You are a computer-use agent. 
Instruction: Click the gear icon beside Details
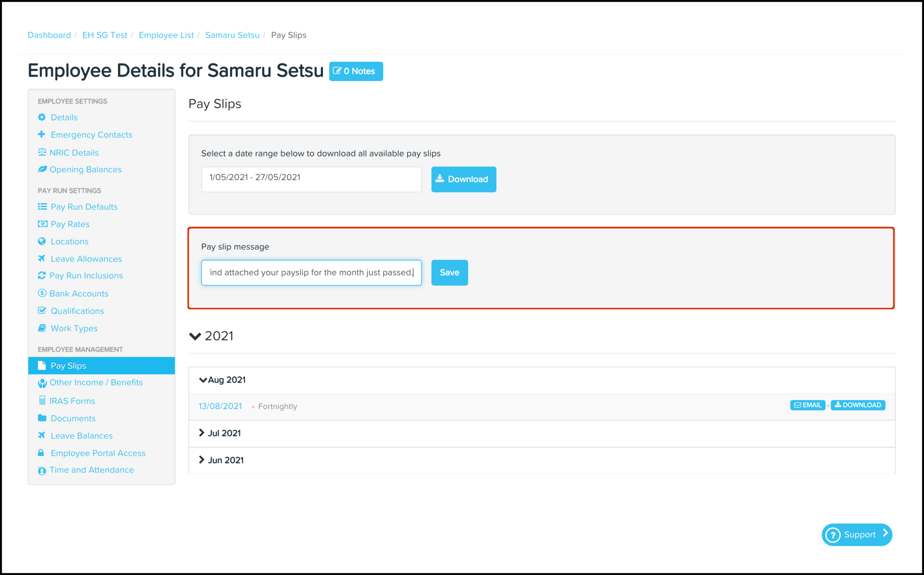[x=42, y=117]
